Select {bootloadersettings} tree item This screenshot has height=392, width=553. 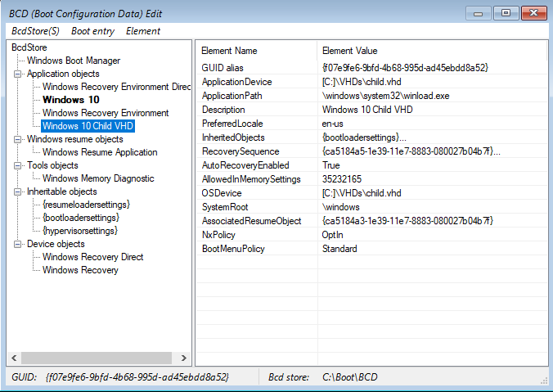(81, 218)
